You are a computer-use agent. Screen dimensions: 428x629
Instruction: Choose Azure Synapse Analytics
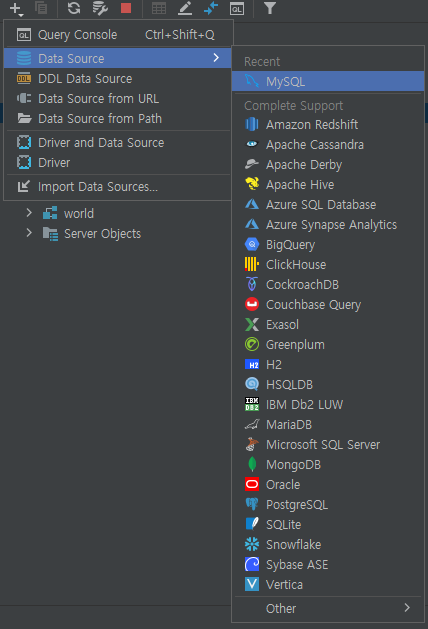click(328, 225)
